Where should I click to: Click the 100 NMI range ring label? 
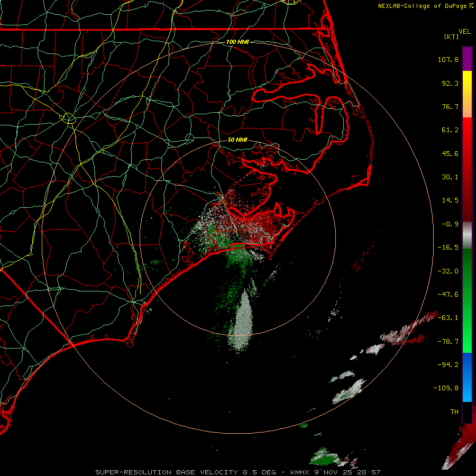[237, 42]
